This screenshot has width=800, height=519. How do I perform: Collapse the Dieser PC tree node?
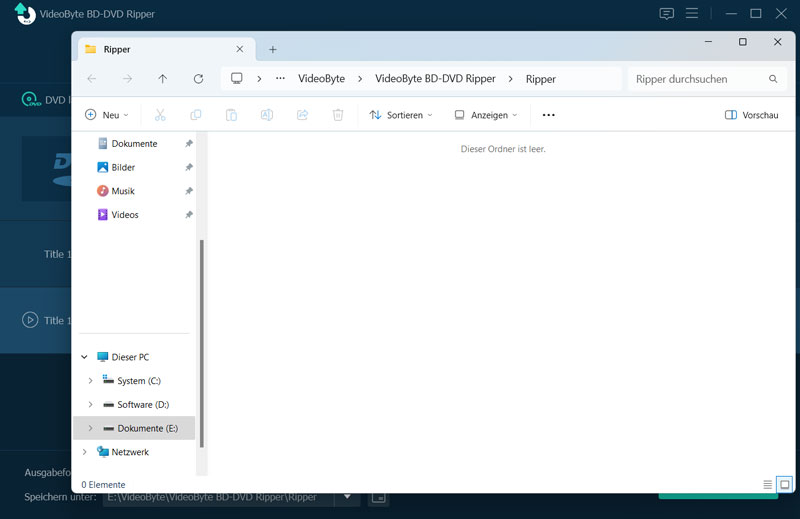pyautogui.click(x=84, y=357)
